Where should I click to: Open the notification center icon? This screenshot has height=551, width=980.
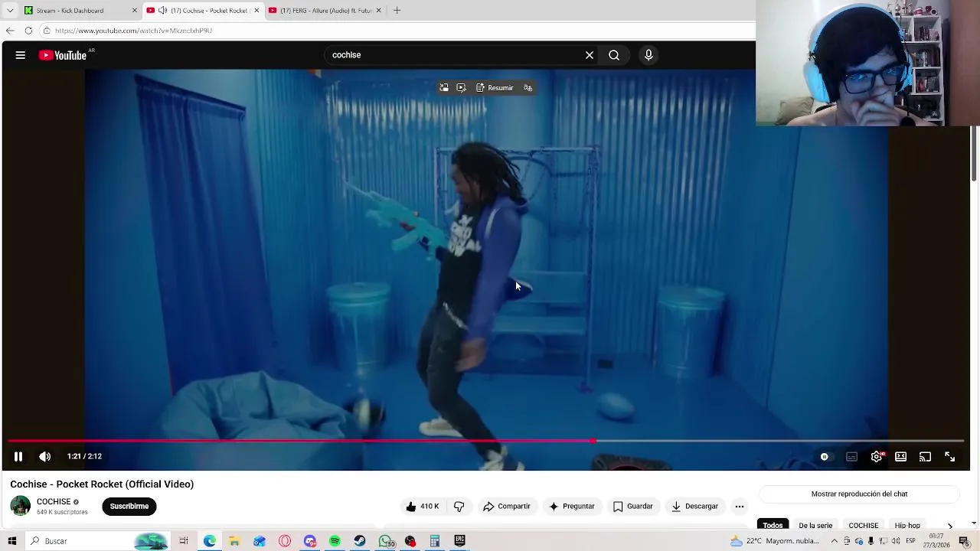pos(964,541)
